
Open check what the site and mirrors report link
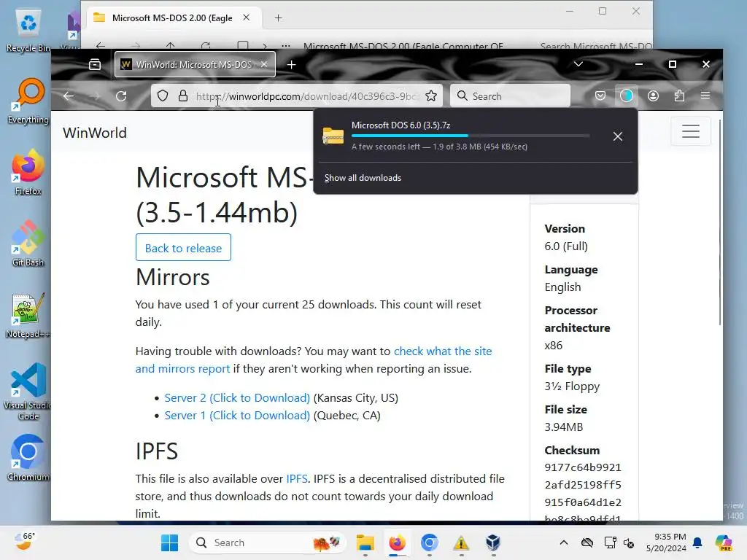[x=314, y=360]
